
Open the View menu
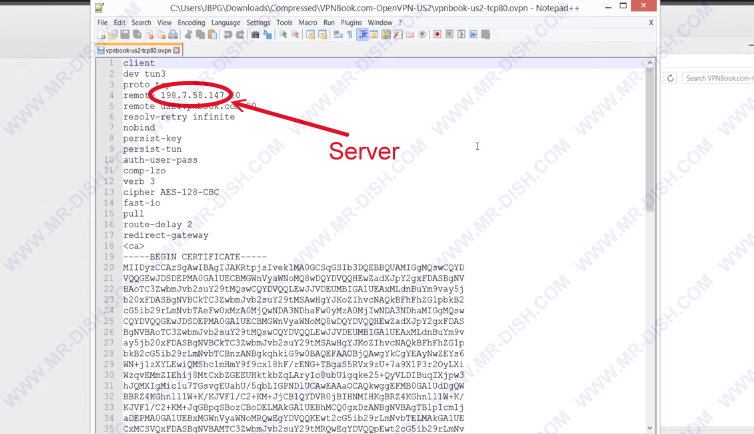point(164,23)
